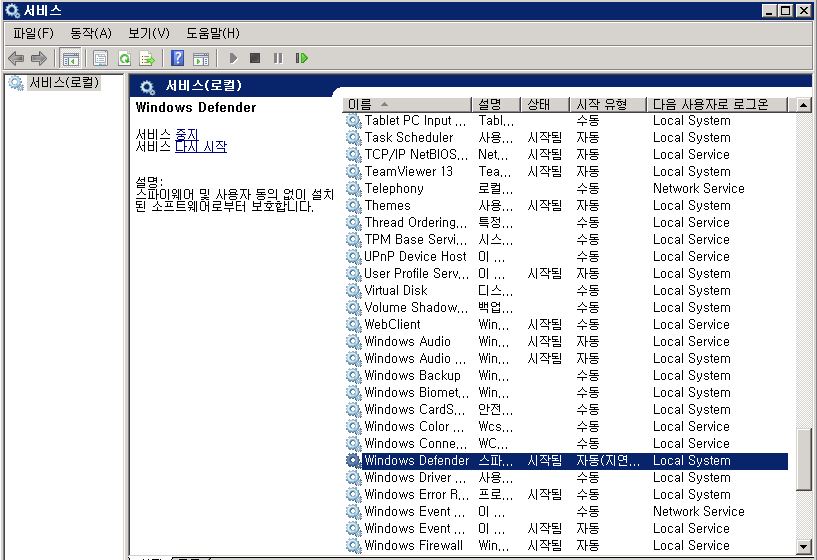Select the Windows Color service row
The height and width of the screenshot is (560, 817).
(x=565, y=426)
